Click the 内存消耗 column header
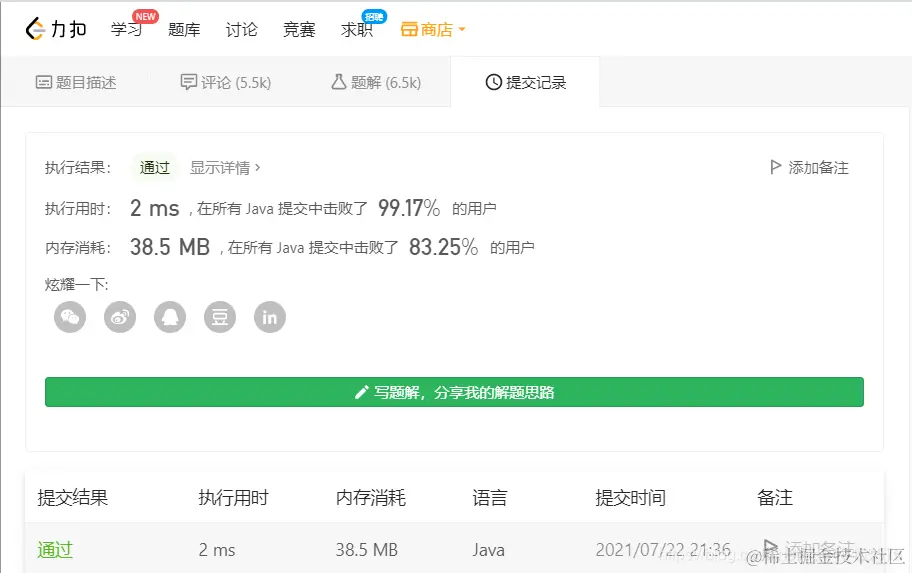Image resolution: width=912 pixels, height=573 pixels. pyautogui.click(x=370, y=498)
